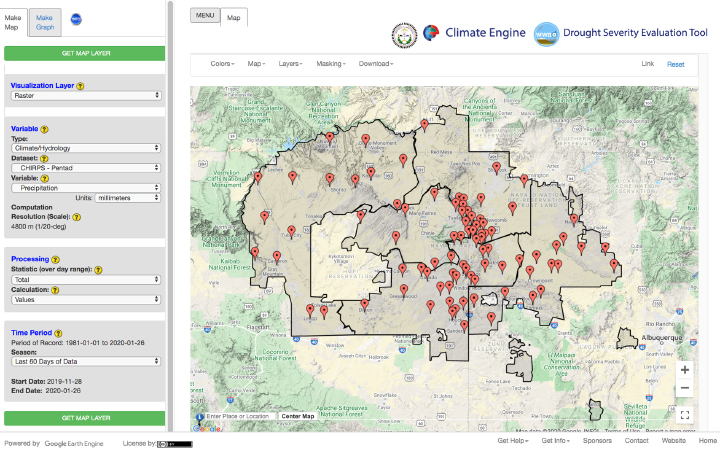Click the top Get Map Layer button

[85, 53]
